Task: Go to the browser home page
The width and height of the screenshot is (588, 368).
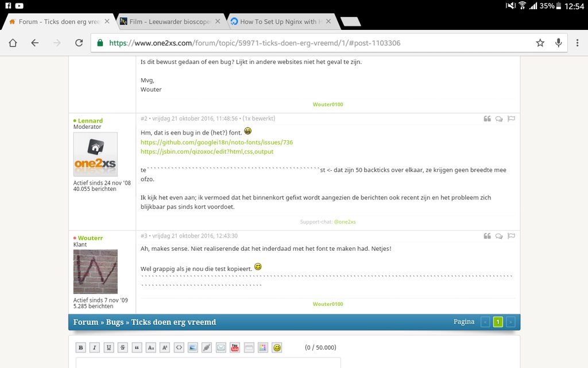Action: [13, 43]
